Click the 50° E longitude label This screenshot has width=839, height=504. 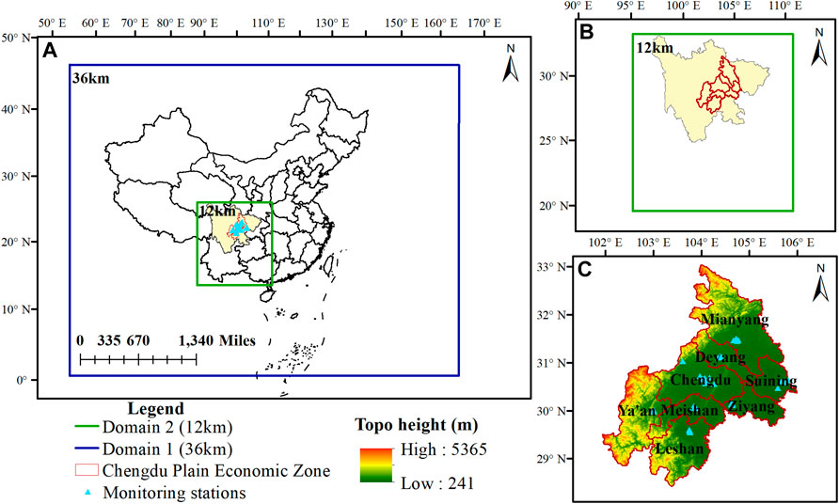pos(52,24)
